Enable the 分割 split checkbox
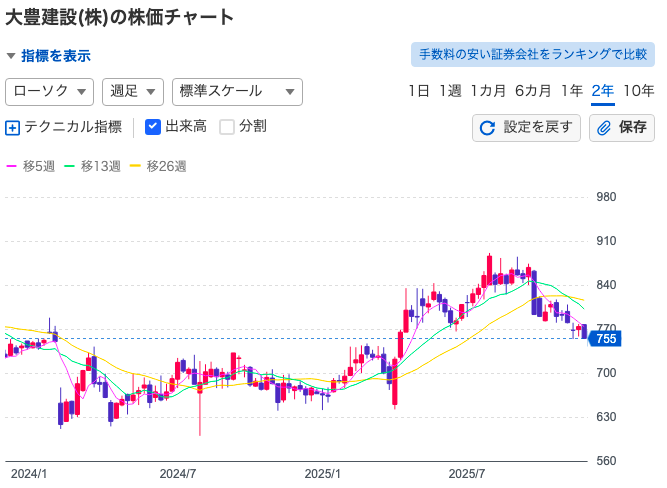Viewport: 667px width, 488px height. tap(227, 127)
